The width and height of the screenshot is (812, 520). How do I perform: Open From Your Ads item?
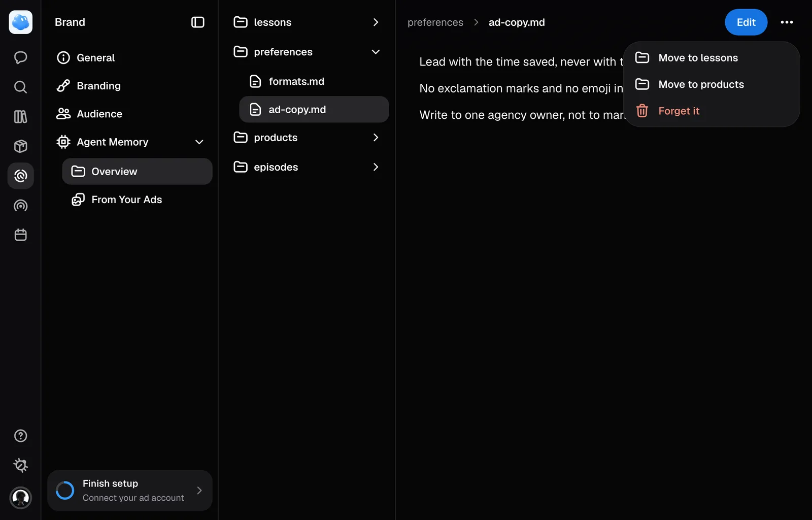[x=137, y=200]
